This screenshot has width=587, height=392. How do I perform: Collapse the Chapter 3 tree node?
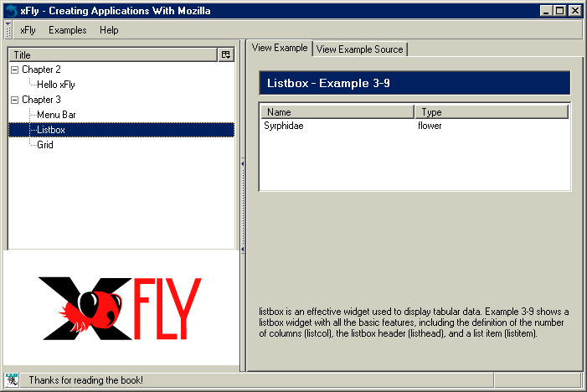tap(14, 100)
